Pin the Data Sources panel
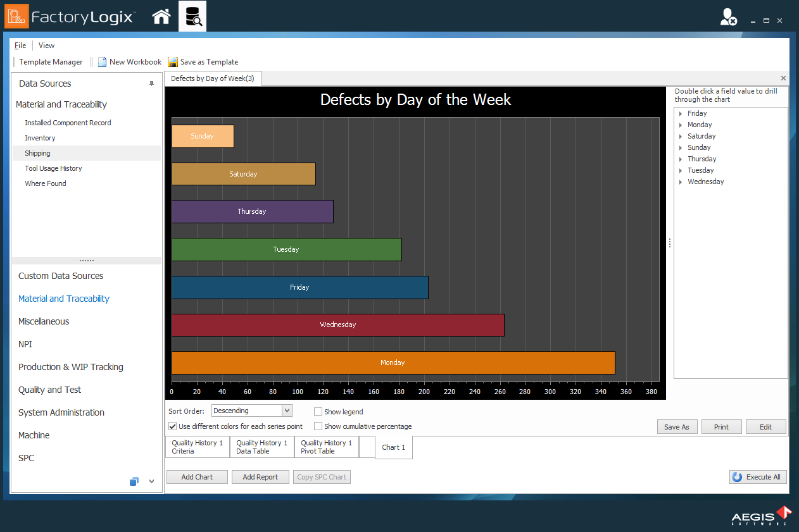Image resolution: width=799 pixels, height=532 pixels. click(x=153, y=84)
